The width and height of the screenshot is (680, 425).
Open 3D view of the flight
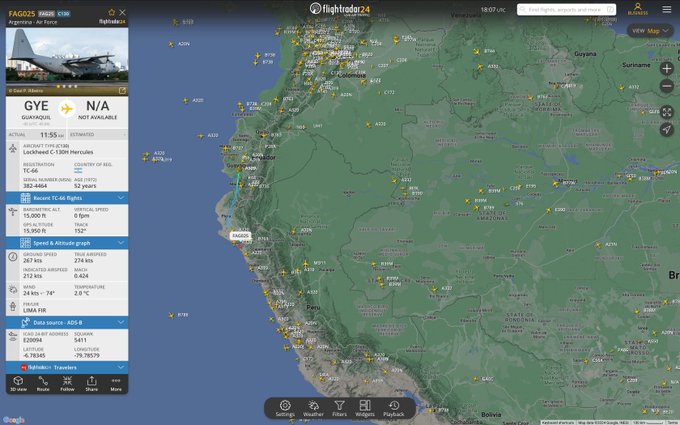(x=18, y=384)
